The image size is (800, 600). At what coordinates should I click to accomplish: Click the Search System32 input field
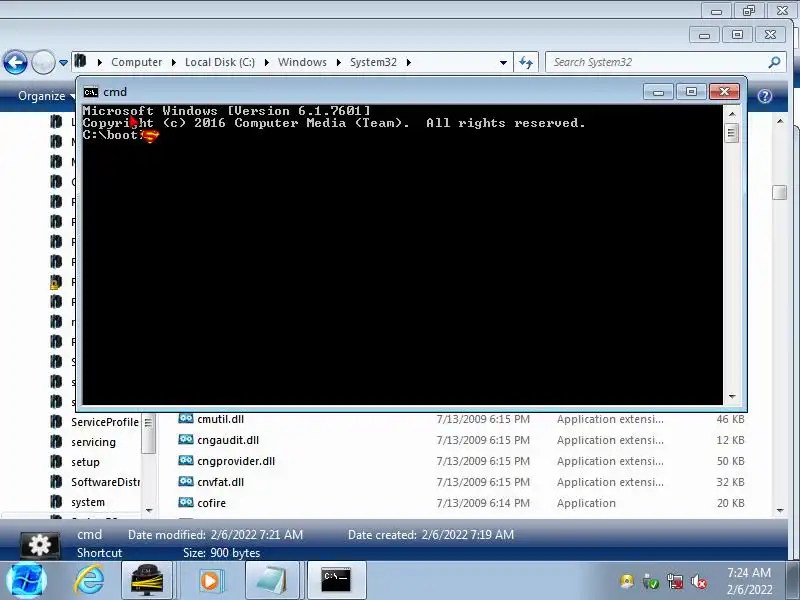pos(656,62)
